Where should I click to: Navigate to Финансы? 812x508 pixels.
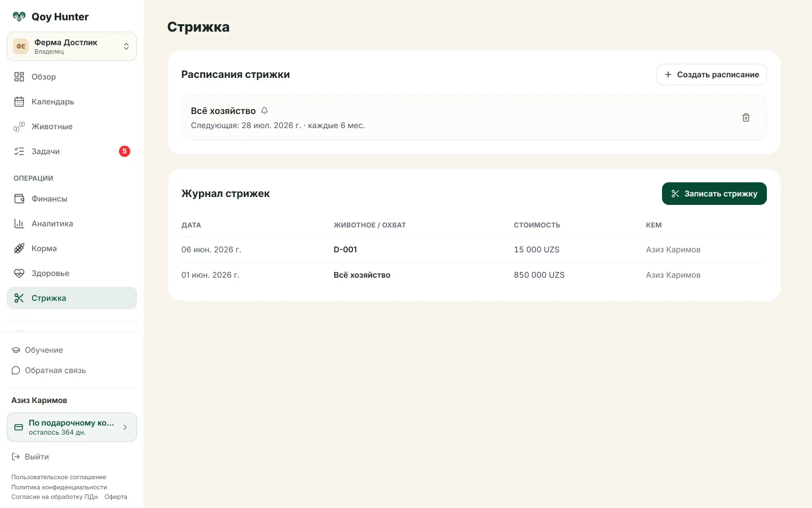[x=72, y=199]
